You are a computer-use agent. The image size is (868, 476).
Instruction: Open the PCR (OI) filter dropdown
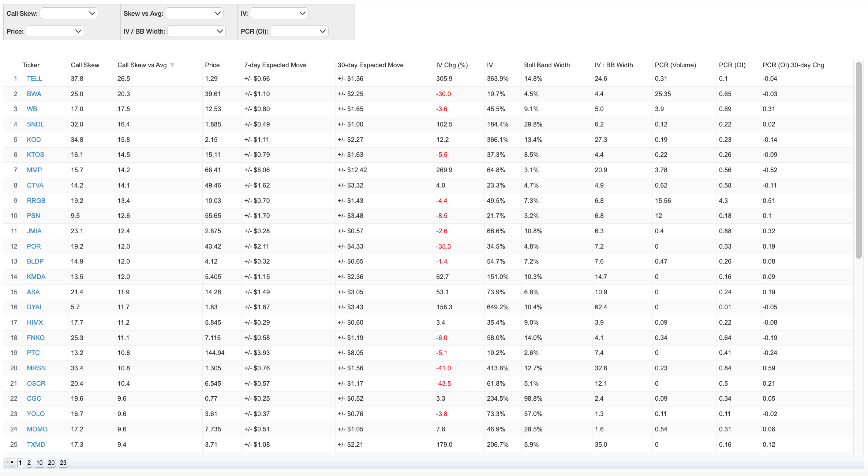[x=299, y=31]
